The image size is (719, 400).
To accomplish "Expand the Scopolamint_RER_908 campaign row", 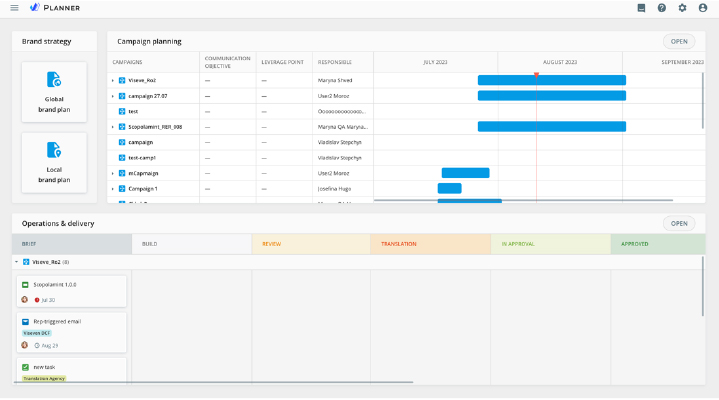I will pos(113,127).
